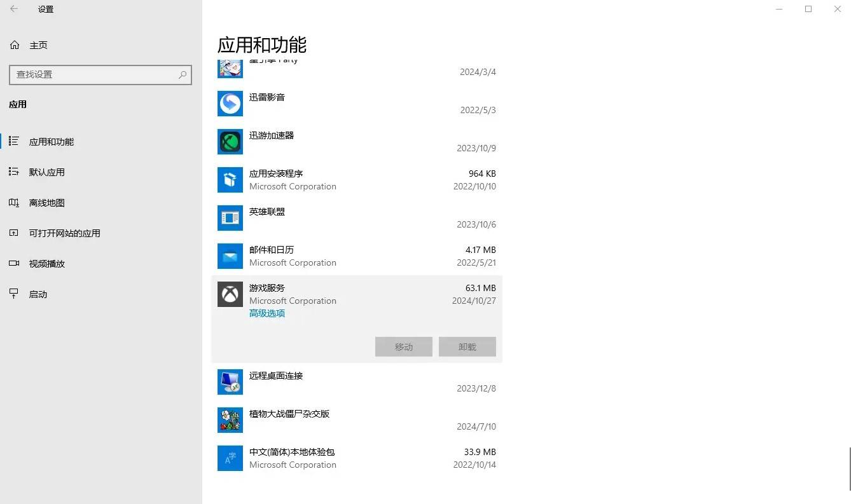This screenshot has width=851, height=504.
Task: Click the 2023/10/6 install date
Action: 476,224
